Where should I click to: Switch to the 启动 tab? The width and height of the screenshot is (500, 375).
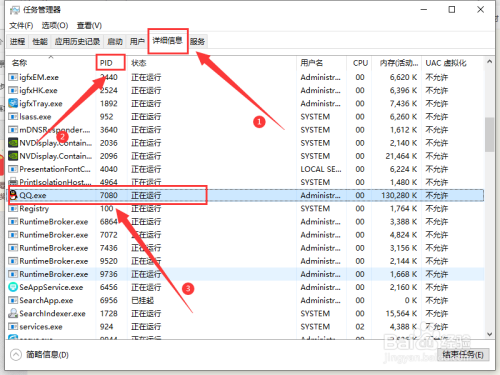(115, 41)
